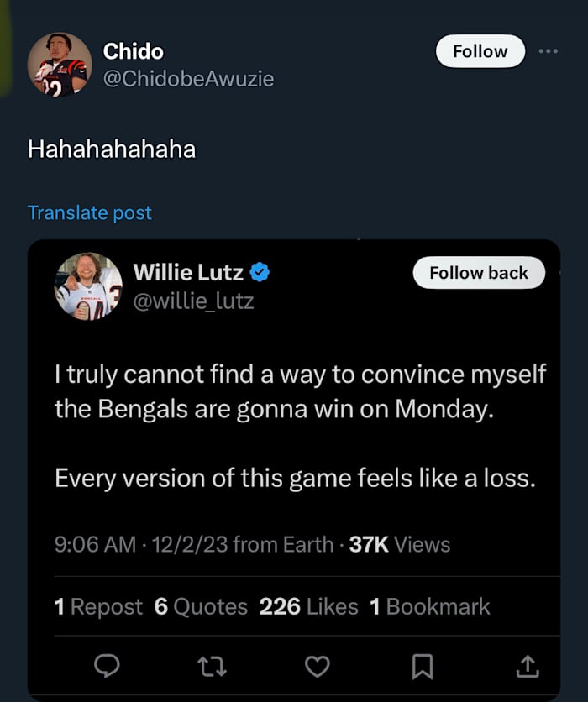
Task: Follow the Chido account
Action: click(x=480, y=51)
